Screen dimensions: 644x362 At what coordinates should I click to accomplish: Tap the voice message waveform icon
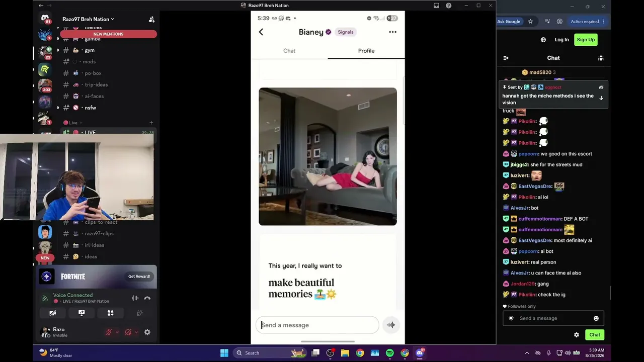pyautogui.click(x=391, y=325)
